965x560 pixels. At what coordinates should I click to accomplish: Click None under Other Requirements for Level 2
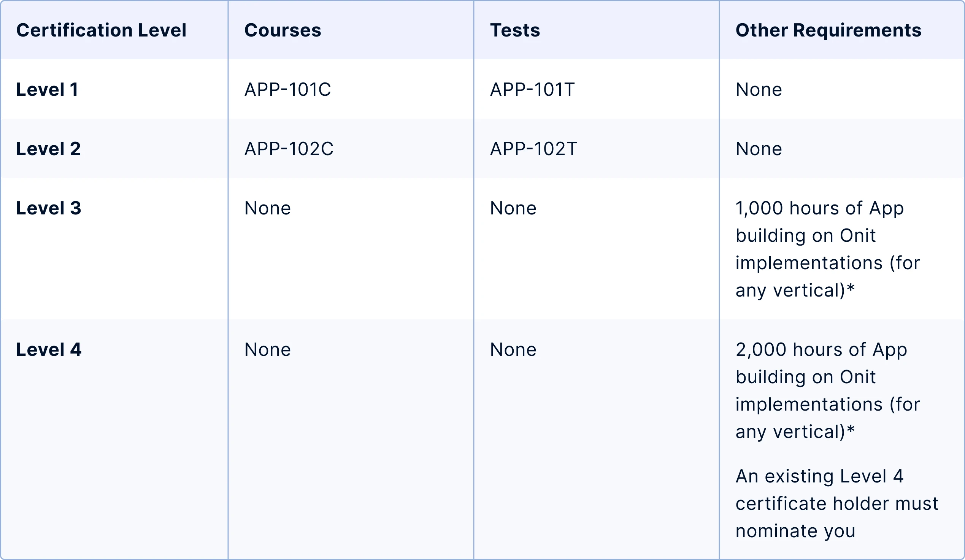(x=759, y=149)
